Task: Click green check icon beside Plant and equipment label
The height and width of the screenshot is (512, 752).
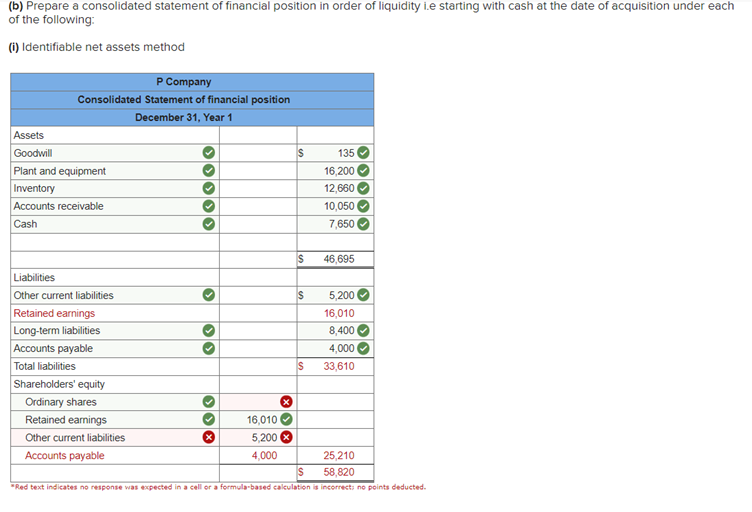Action: (x=209, y=171)
